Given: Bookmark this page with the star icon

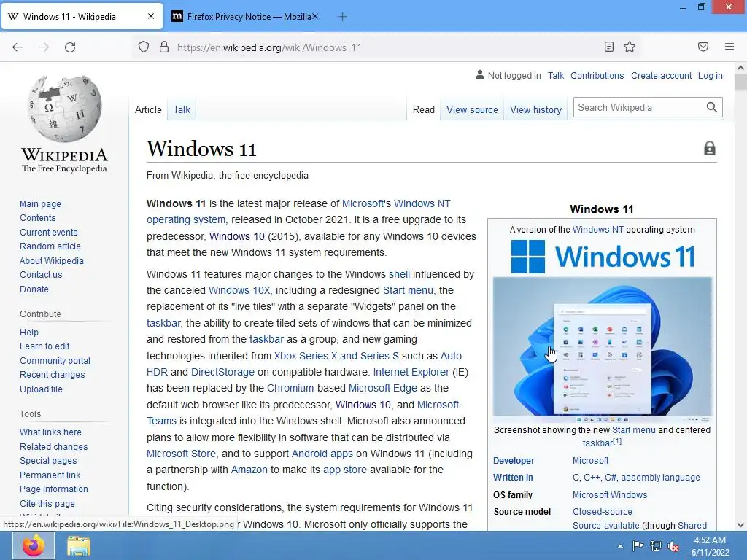Looking at the screenshot, I should pos(630,47).
